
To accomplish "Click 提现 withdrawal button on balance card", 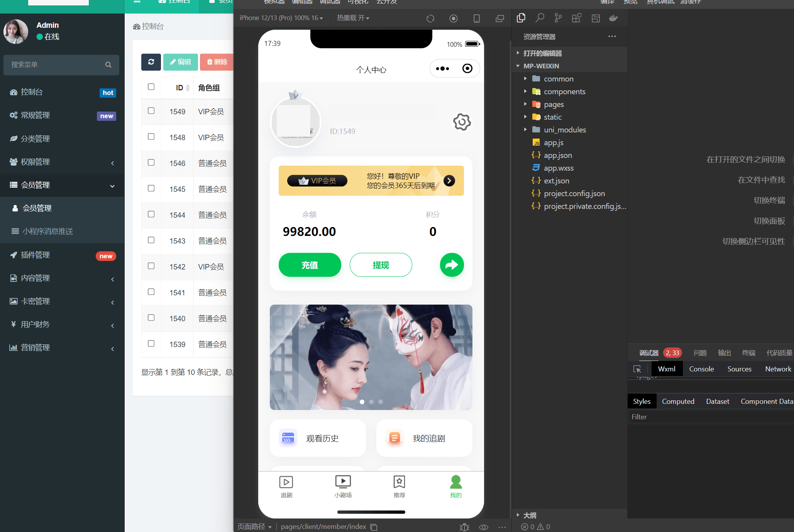I will pyautogui.click(x=380, y=265).
